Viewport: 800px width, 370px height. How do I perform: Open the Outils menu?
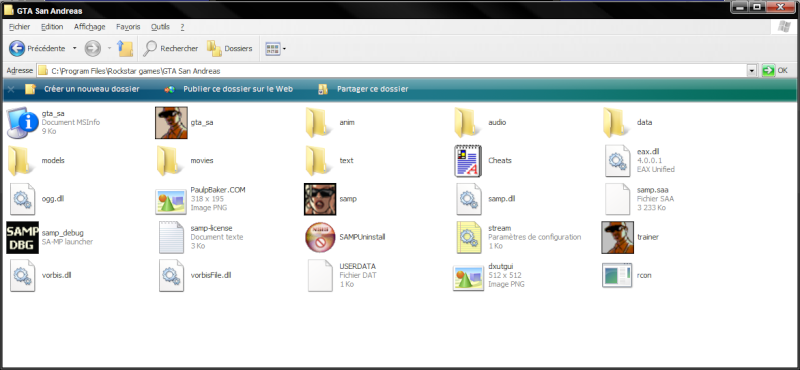[x=160, y=27]
